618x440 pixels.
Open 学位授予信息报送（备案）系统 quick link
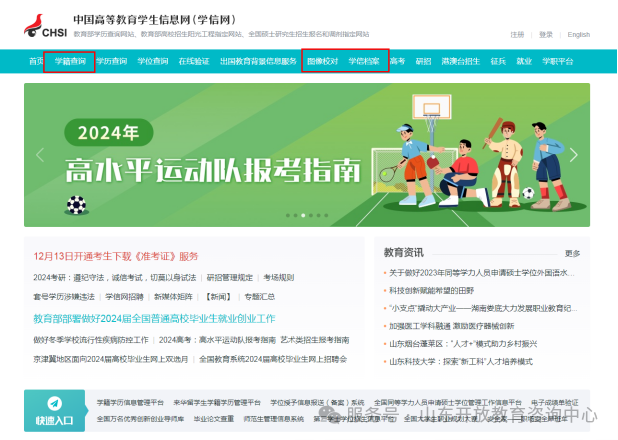click(317, 403)
